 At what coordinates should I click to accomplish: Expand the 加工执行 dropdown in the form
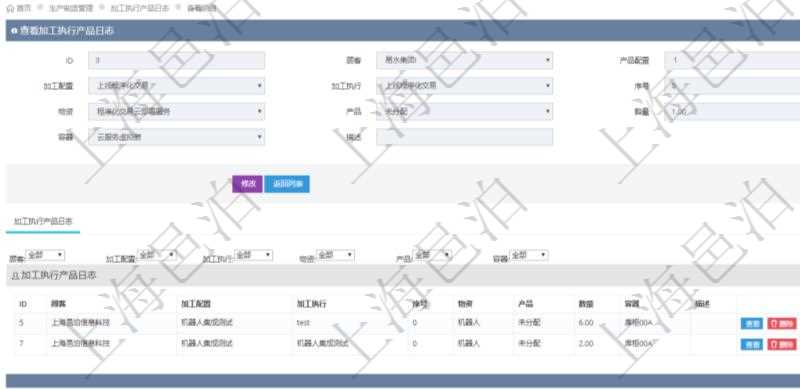(x=465, y=86)
